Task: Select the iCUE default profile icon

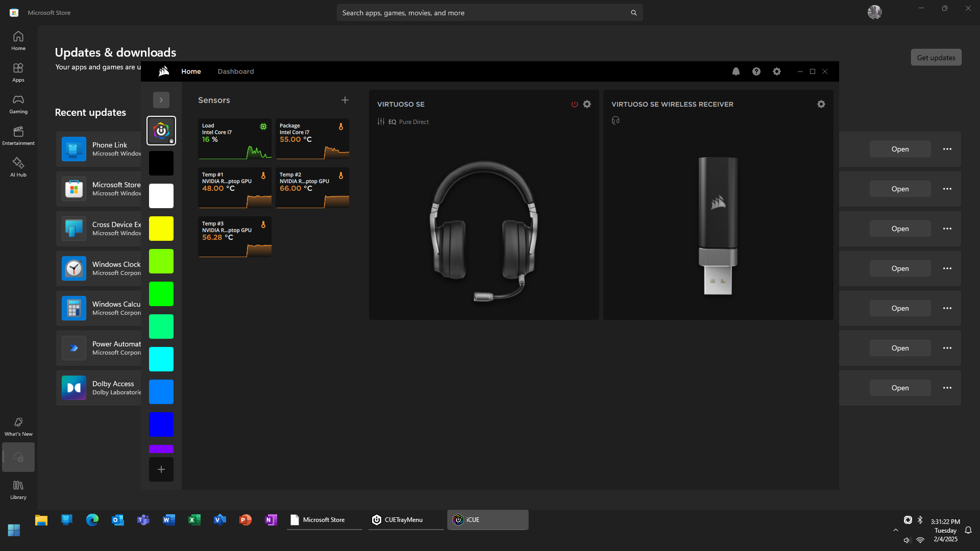Action: [161, 131]
